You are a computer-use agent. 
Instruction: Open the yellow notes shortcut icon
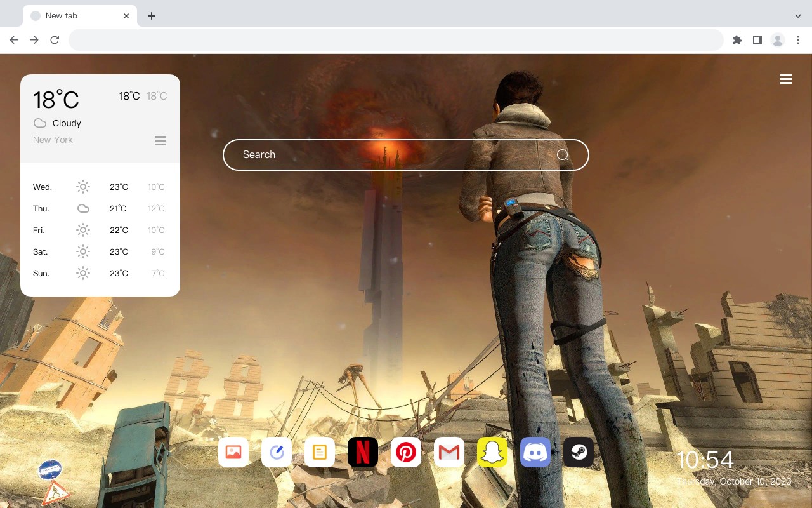click(x=320, y=452)
